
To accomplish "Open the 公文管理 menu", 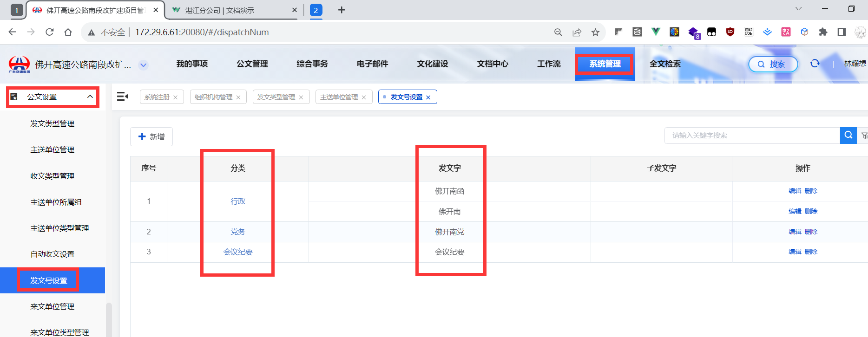I will coord(252,64).
